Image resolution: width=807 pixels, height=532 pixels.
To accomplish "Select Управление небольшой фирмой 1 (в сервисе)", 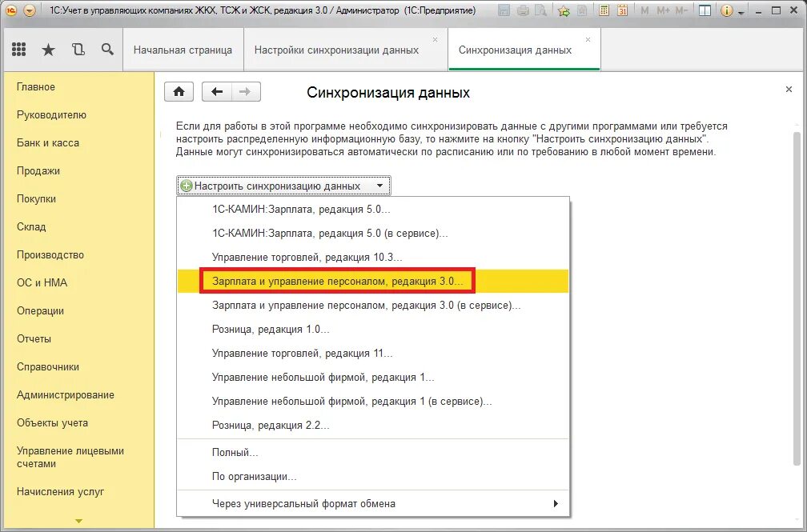I will pyautogui.click(x=373, y=402).
